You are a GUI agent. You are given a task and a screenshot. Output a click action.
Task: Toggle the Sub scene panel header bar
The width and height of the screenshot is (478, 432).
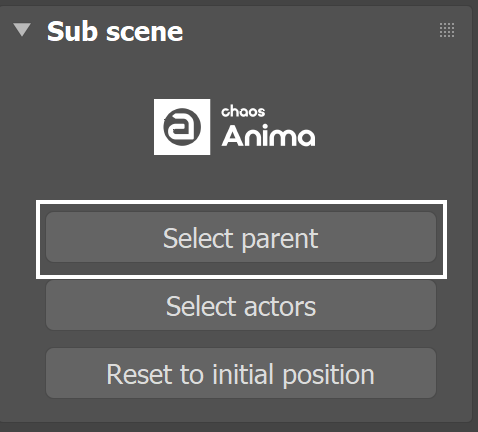click(236, 31)
